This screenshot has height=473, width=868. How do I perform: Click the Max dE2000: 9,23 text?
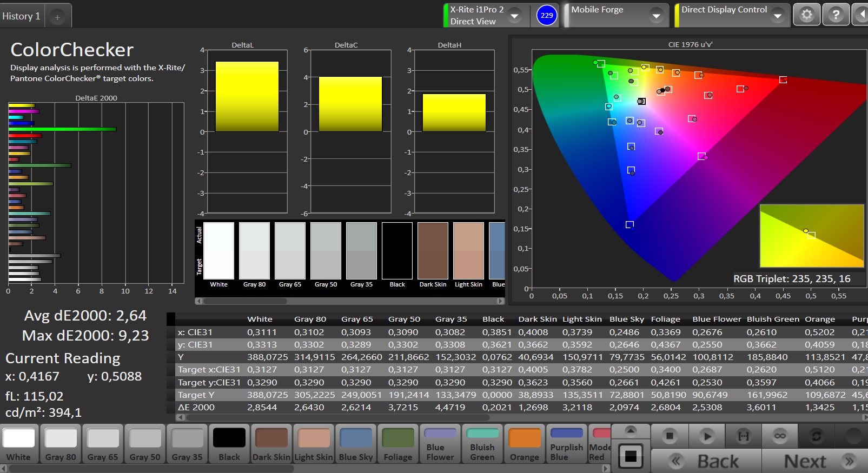click(x=85, y=336)
